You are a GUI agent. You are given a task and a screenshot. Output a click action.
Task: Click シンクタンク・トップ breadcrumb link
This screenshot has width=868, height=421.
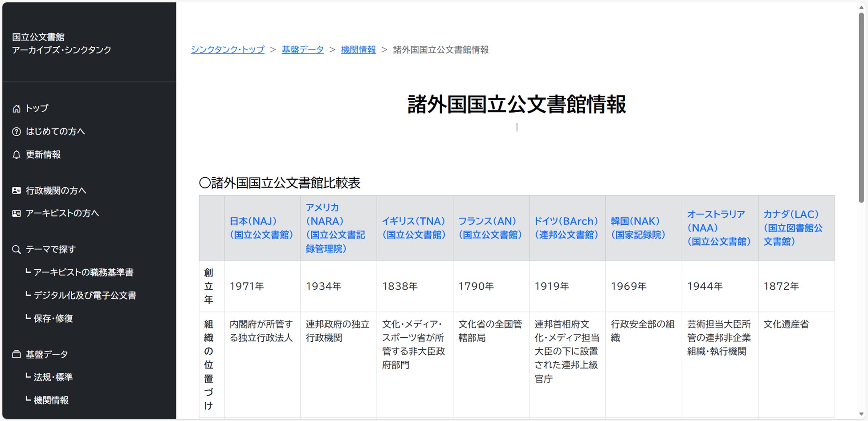click(x=228, y=50)
